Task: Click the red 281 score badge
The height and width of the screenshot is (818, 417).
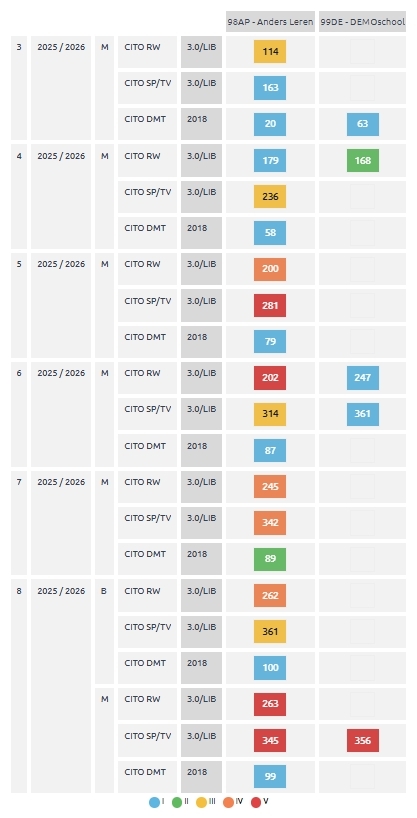Action: [x=270, y=306]
